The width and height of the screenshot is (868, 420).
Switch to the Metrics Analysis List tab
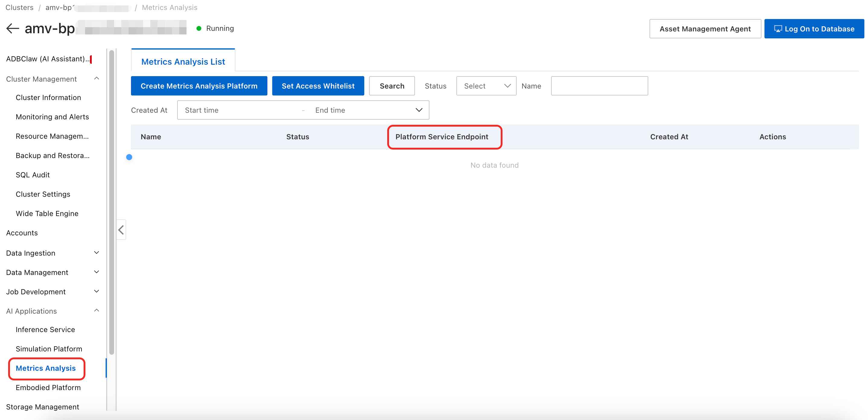pos(183,62)
